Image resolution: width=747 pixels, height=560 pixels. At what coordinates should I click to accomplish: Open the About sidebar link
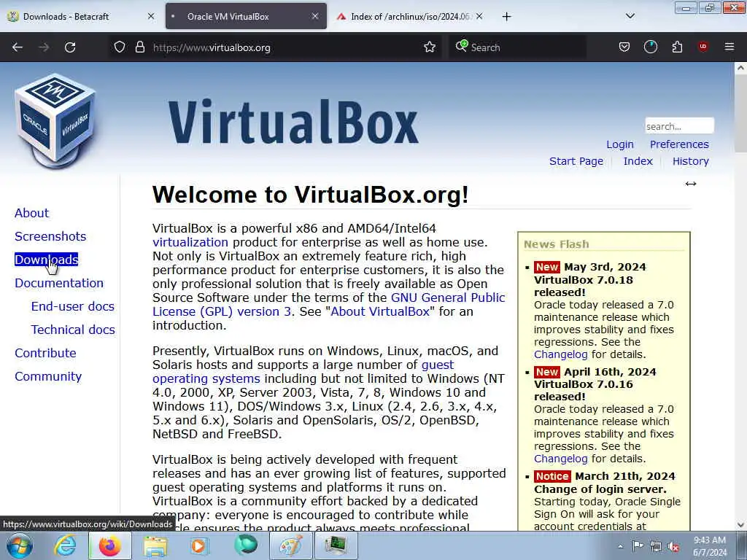click(31, 213)
